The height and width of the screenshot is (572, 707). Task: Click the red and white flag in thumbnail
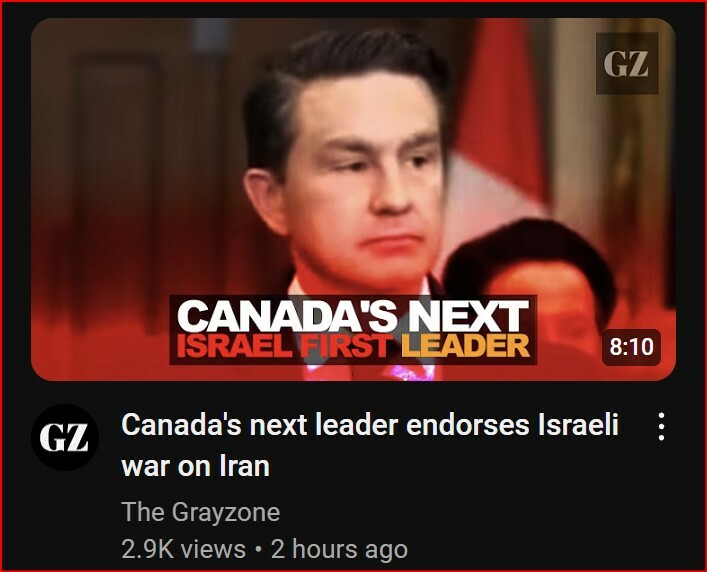click(498, 135)
